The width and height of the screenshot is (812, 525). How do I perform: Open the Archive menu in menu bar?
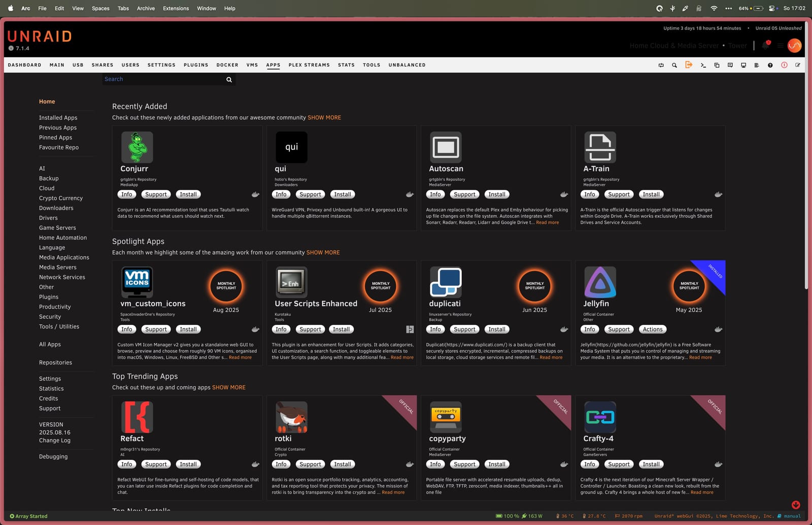pyautogui.click(x=146, y=8)
